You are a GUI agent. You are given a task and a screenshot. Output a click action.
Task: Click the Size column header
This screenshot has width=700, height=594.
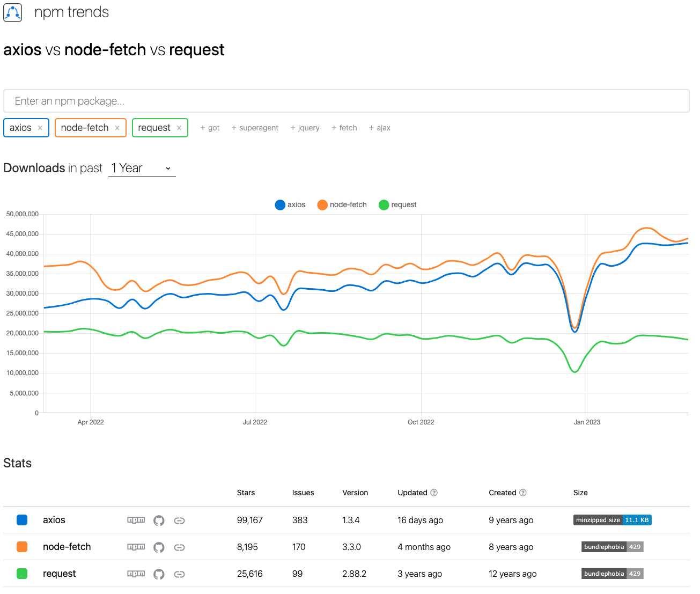(580, 493)
